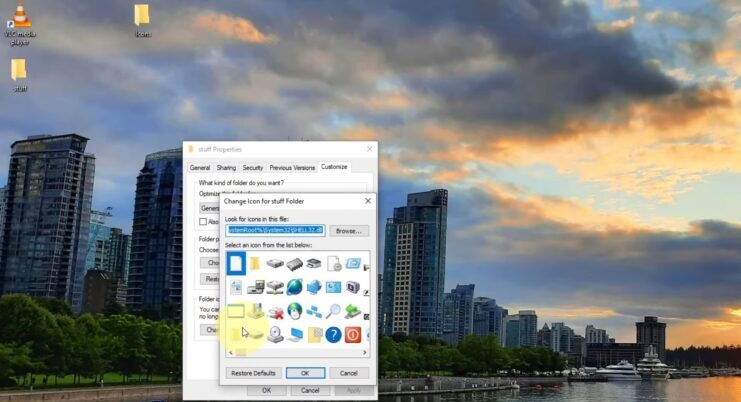The width and height of the screenshot is (741, 402).
Task: Choose the printer icon
Action: coord(313,263)
